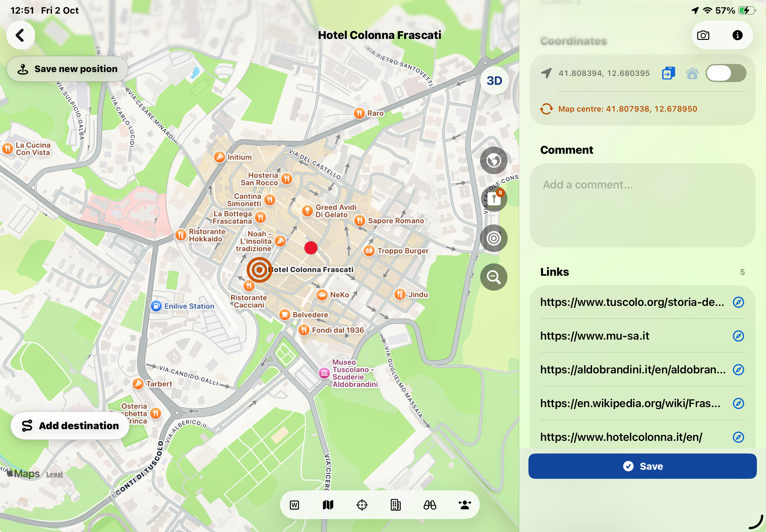Click Save new position button
This screenshot has width=766, height=532.
pos(68,69)
